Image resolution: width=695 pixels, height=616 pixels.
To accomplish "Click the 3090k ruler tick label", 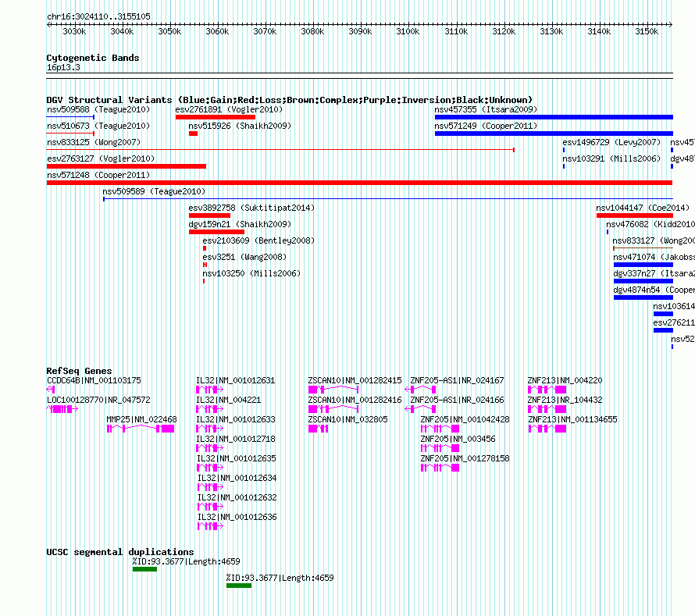I will [360, 31].
